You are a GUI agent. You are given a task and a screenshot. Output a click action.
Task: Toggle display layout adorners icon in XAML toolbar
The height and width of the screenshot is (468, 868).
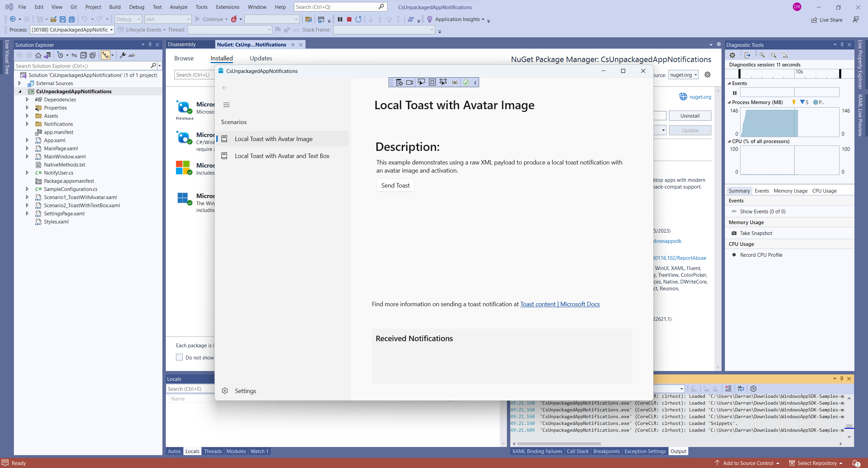tap(432, 82)
